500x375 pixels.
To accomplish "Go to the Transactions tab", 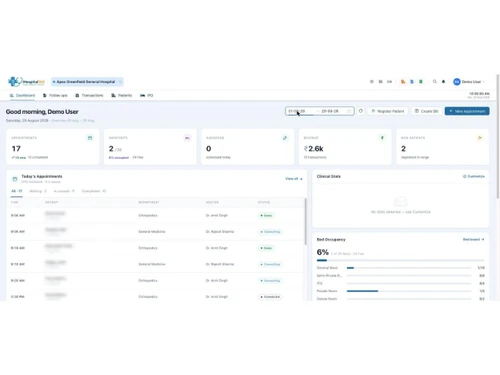I will point(89,95).
